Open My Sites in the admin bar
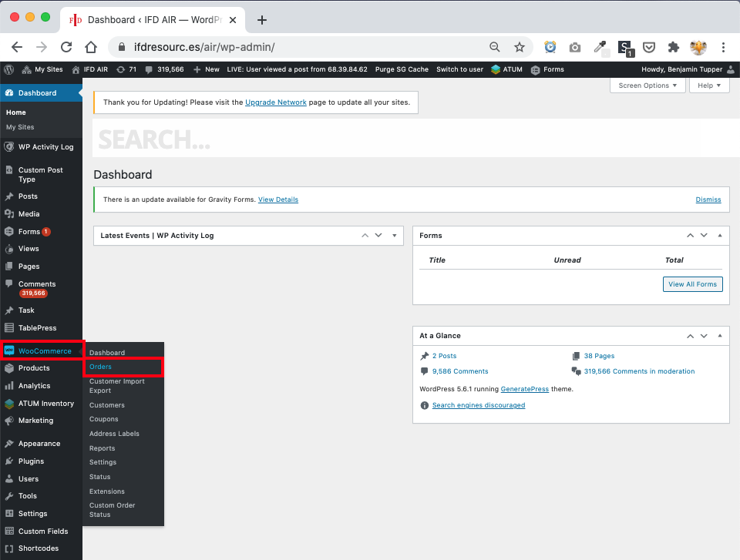 (x=42, y=69)
